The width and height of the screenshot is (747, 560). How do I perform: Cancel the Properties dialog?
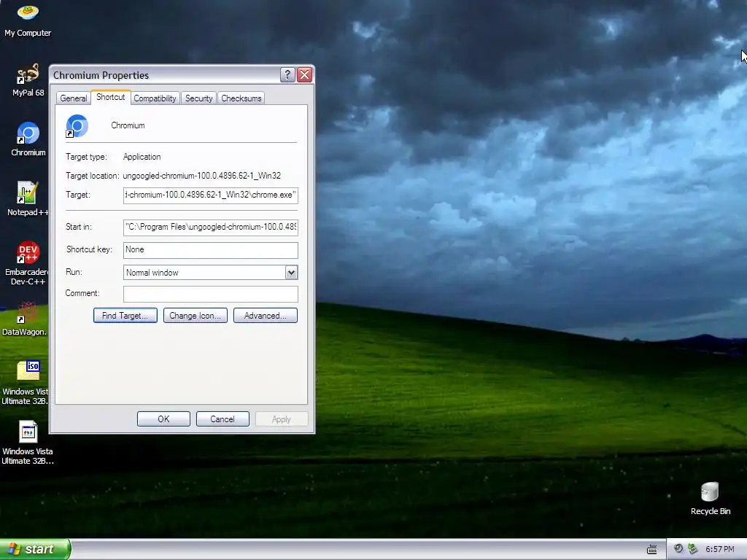[222, 419]
